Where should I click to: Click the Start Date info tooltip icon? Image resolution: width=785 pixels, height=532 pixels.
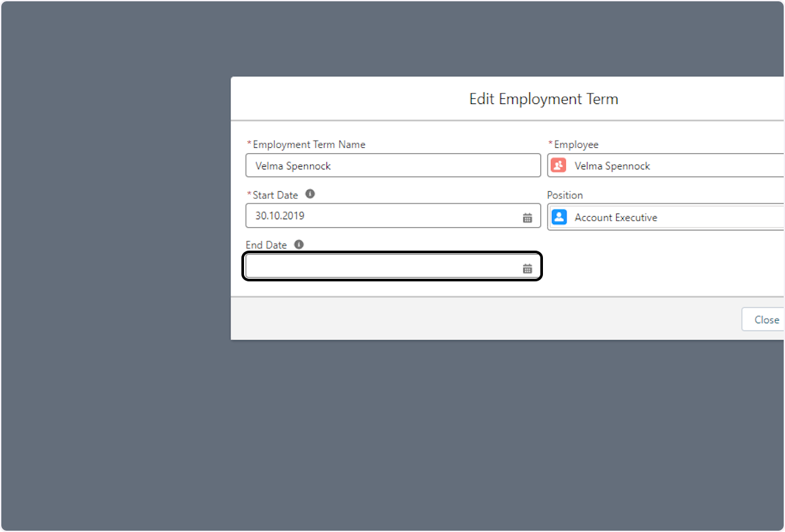point(310,194)
